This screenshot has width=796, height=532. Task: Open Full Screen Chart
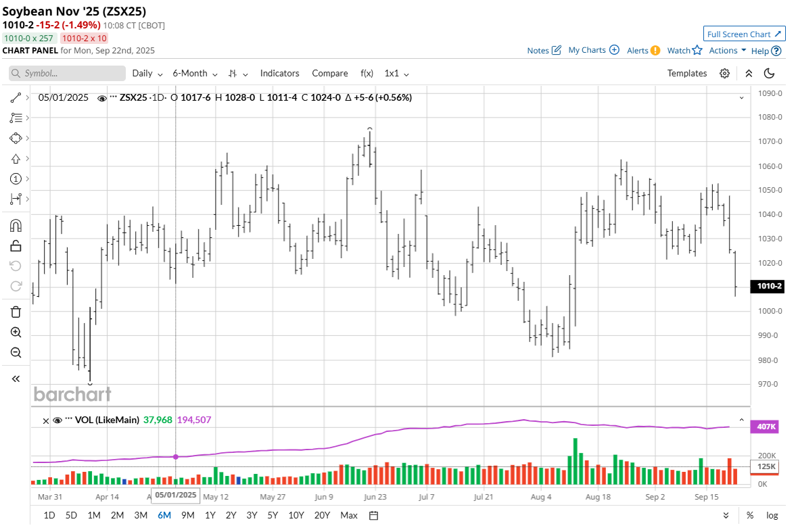[744, 34]
